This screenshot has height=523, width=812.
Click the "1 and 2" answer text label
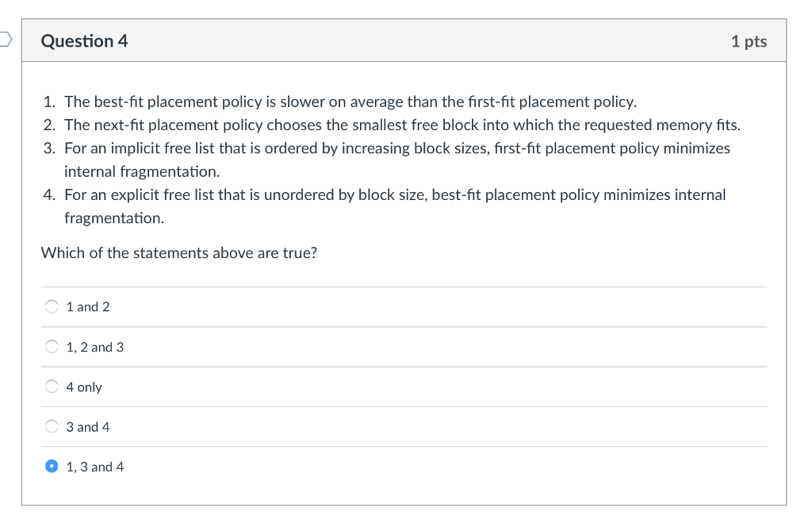pos(88,306)
